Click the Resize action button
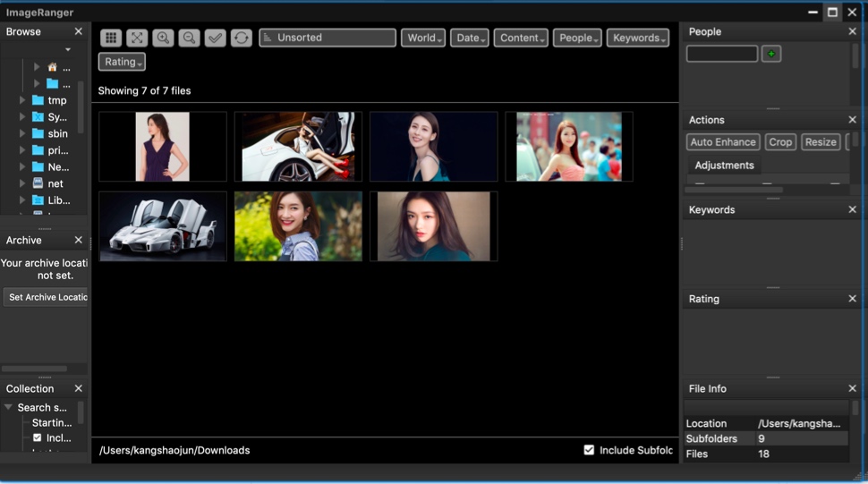 pos(821,141)
